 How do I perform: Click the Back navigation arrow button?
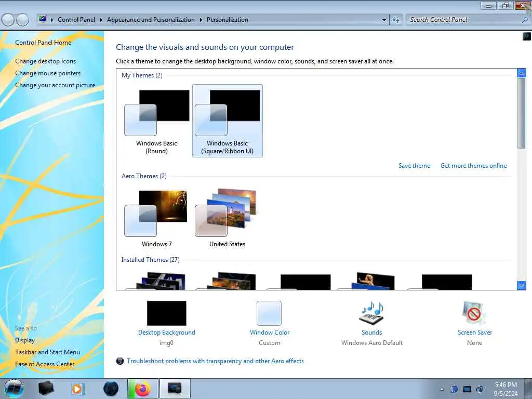click(x=8, y=20)
